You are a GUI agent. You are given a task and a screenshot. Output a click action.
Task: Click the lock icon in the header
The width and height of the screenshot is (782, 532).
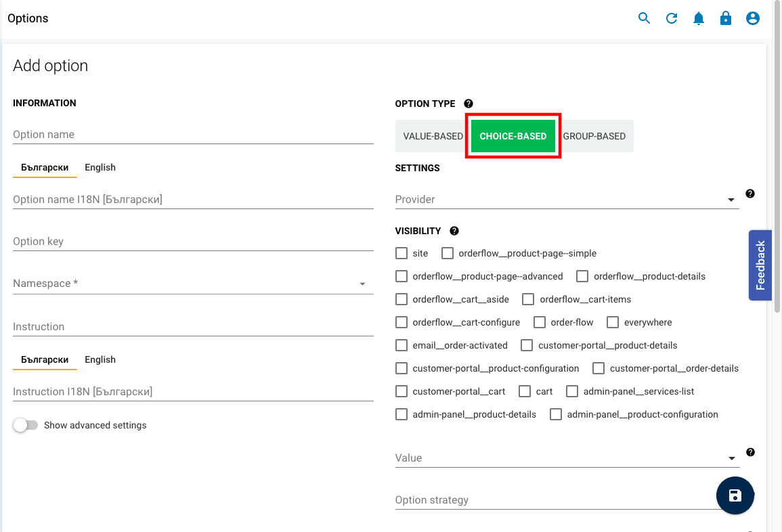(x=725, y=18)
